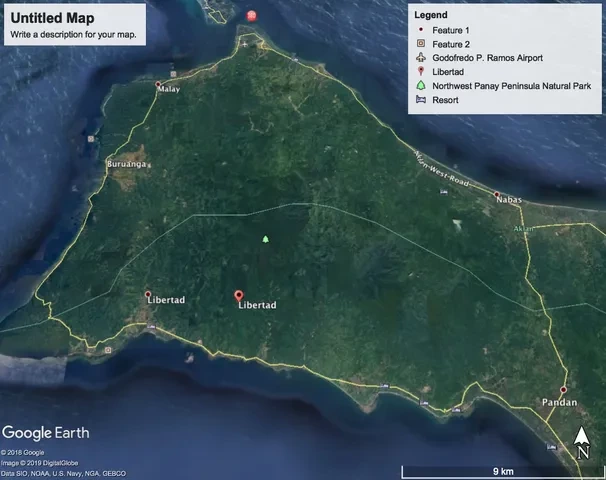The width and height of the screenshot is (606, 480).
Task: Select the dark red dot beside the left Libertad label
Action: pyautogui.click(x=148, y=294)
